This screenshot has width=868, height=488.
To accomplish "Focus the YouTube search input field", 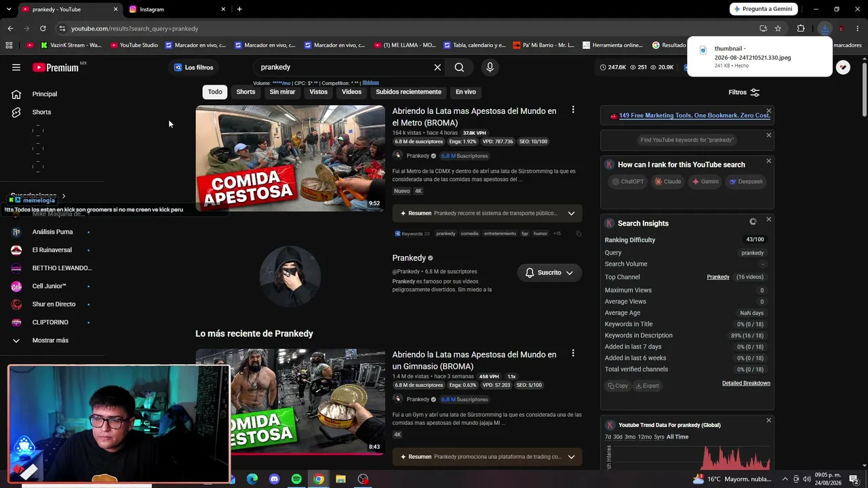I will (x=344, y=67).
